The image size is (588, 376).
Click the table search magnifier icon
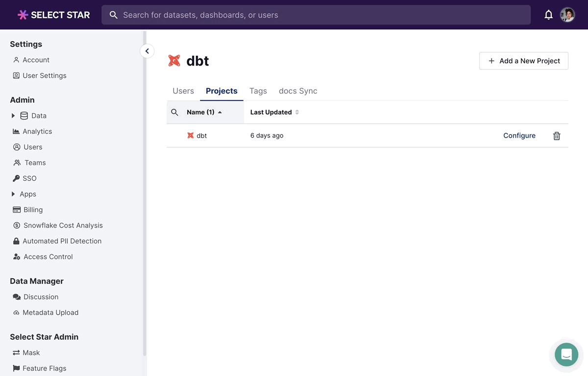(x=174, y=113)
